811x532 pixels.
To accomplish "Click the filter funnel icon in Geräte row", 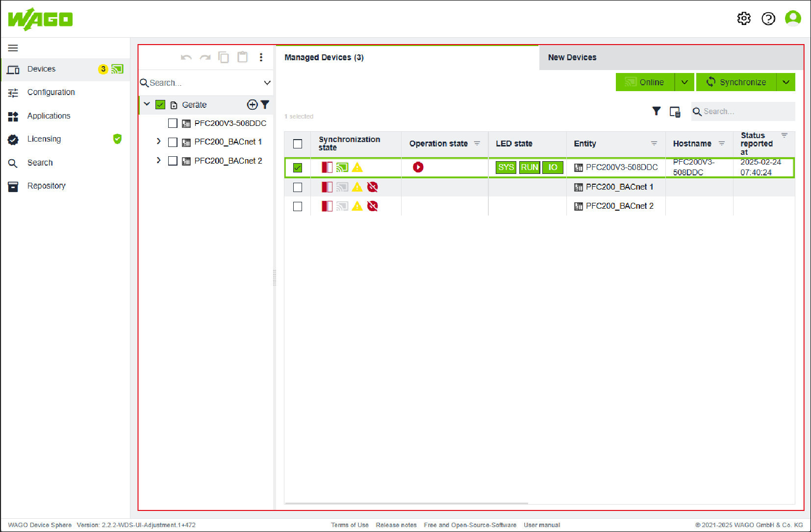I will [265, 104].
